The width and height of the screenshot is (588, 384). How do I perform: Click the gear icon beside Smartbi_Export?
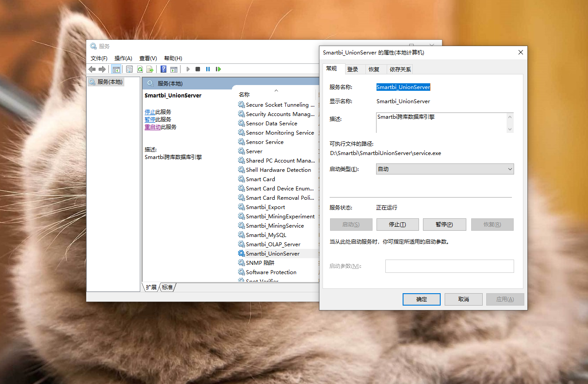[241, 207]
